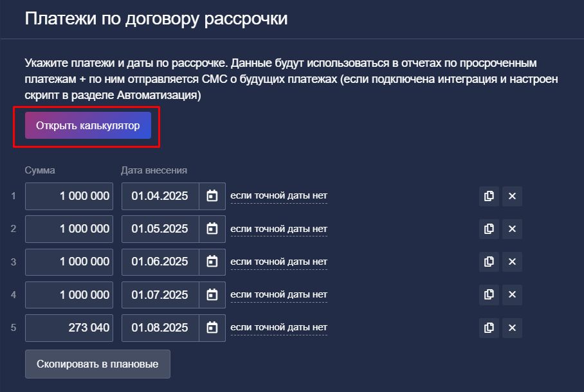584x392 pixels.
Task: Delete the 273 040 payment row
Action: pyautogui.click(x=512, y=328)
